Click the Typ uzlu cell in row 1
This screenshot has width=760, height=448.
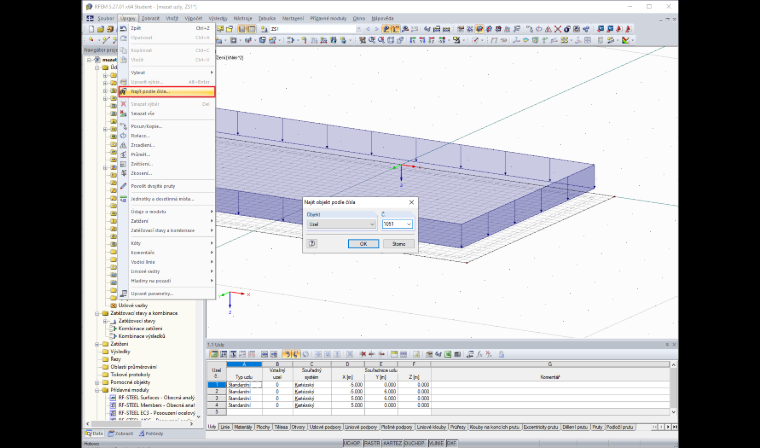click(244, 384)
